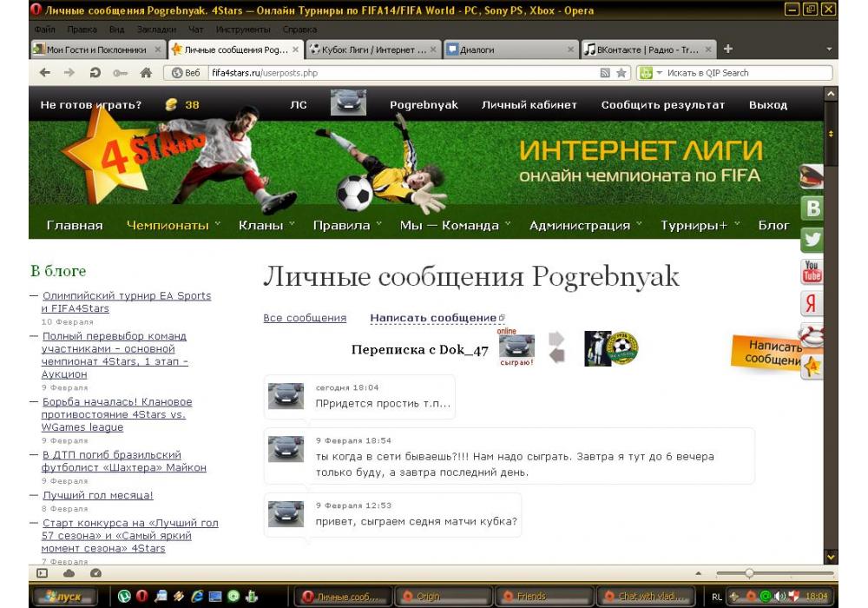Click the YouTube sidebar icon
Viewport: 868px width, 608px height.
click(812, 272)
